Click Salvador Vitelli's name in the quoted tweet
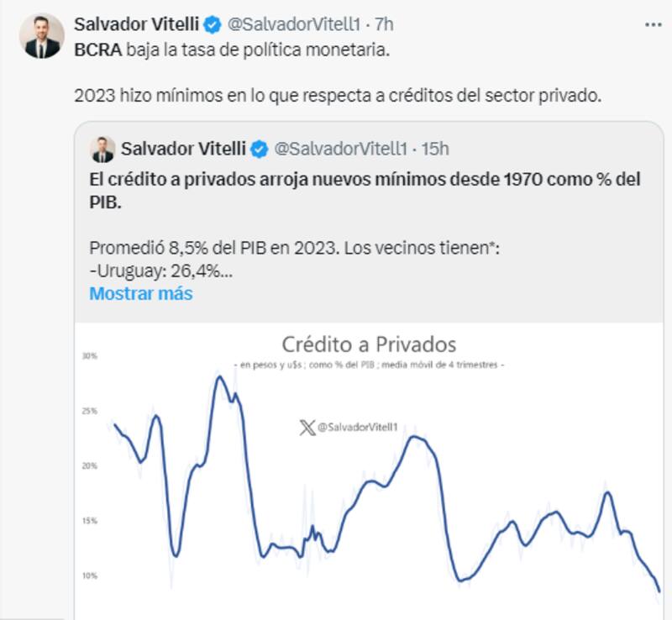Screen dimensions: 672x620 coord(183,149)
